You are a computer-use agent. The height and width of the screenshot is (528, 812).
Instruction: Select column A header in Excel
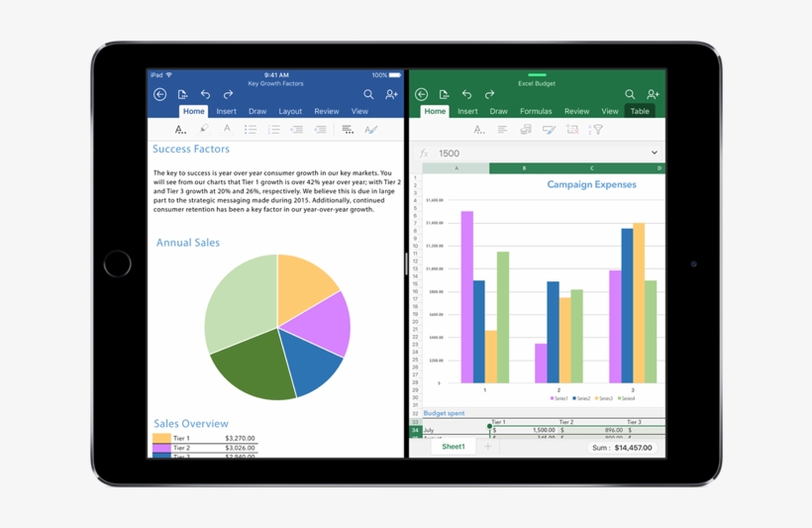pos(457,167)
